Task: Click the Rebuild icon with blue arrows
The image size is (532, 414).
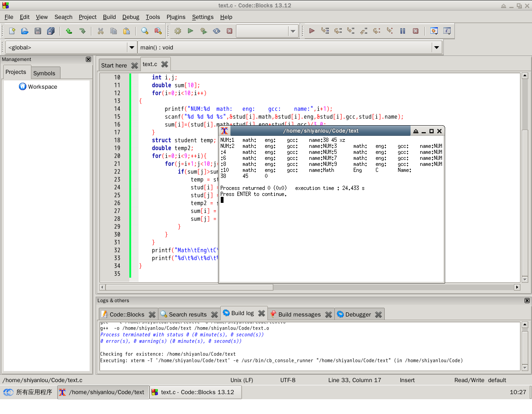Action: point(216,31)
